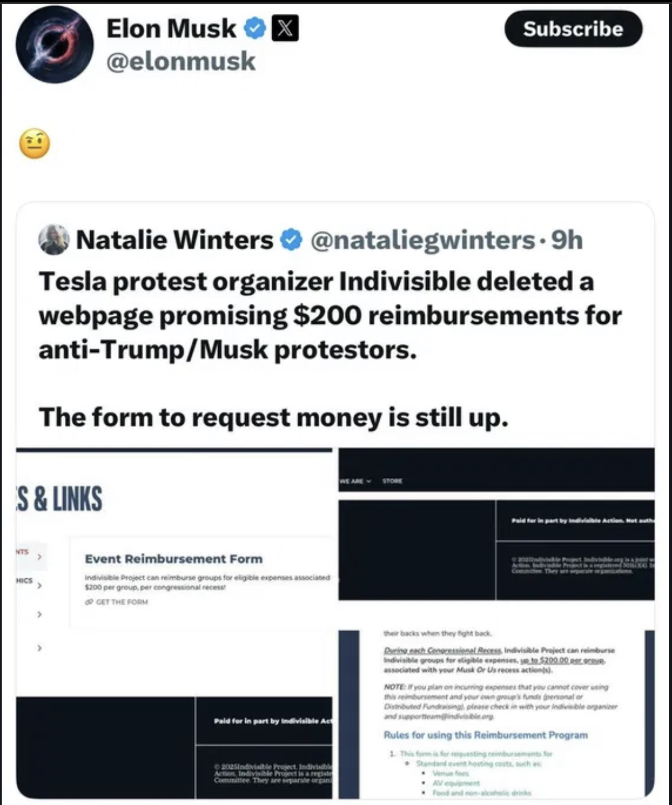Click the chain link icon before GET THE FORM
Image resolution: width=672 pixels, height=805 pixels.
click(89, 602)
